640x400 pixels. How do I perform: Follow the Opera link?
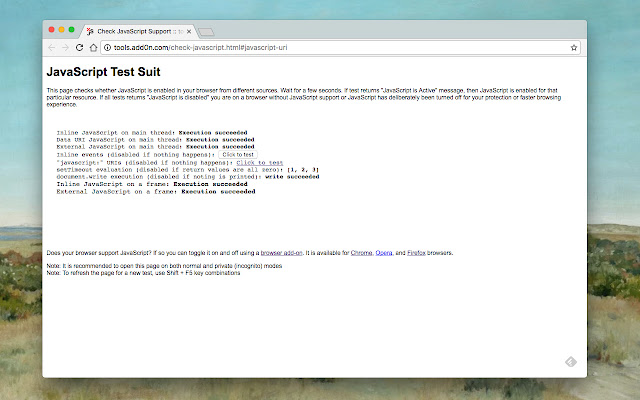click(385, 253)
